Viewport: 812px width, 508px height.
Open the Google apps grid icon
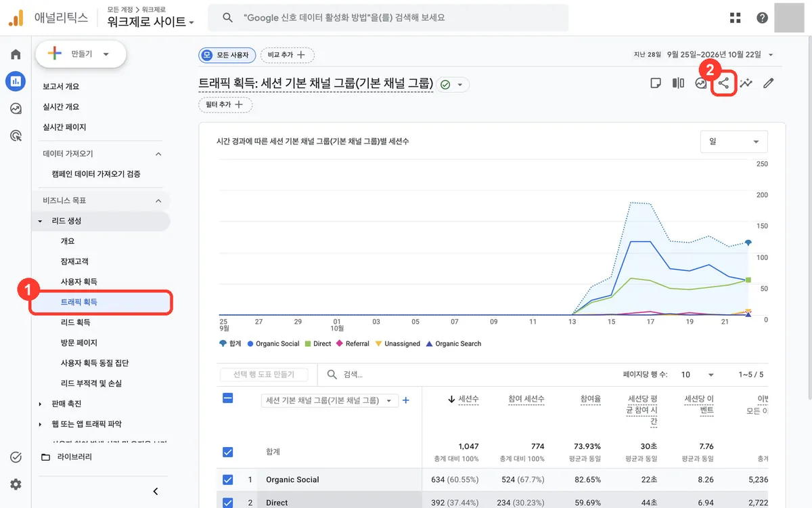pos(736,18)
